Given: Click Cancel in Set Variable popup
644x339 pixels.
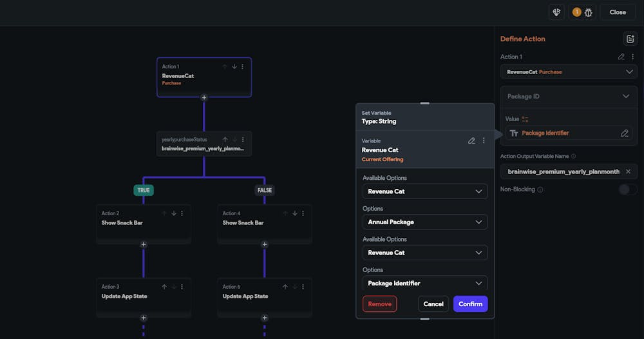Looking at the screenshot, I should (433, 304).
